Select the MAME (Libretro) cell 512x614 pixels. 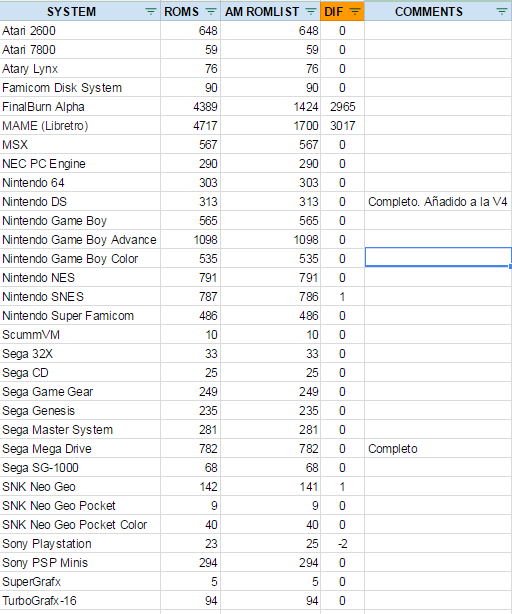[x=80, y=126]
